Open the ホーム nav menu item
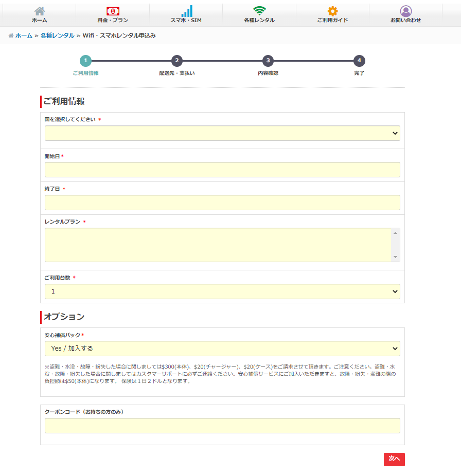This screenshot has height=476, width=461. (x=40, y=21)
